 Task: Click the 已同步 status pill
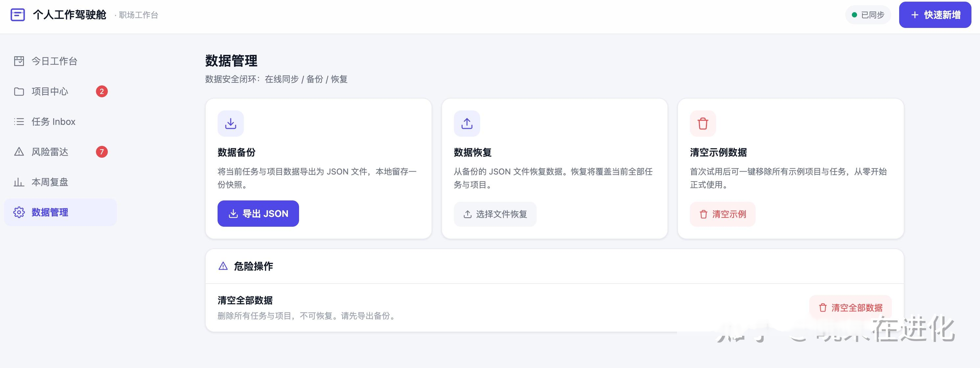(868, 15)
